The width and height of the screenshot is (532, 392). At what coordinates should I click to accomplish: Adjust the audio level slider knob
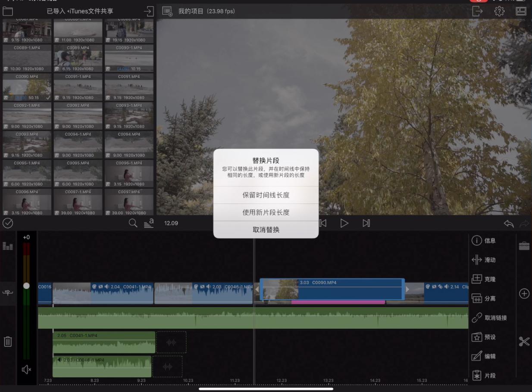click(27, 285)
